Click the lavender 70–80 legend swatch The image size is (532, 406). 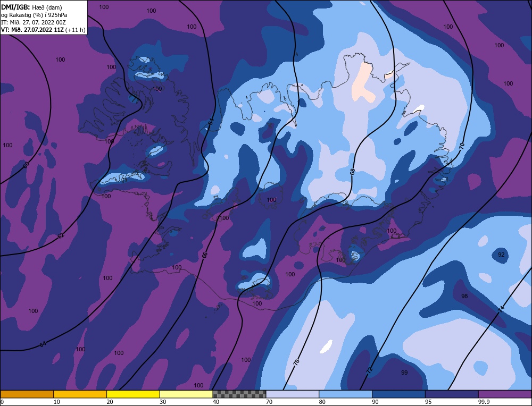pos(293,394)
